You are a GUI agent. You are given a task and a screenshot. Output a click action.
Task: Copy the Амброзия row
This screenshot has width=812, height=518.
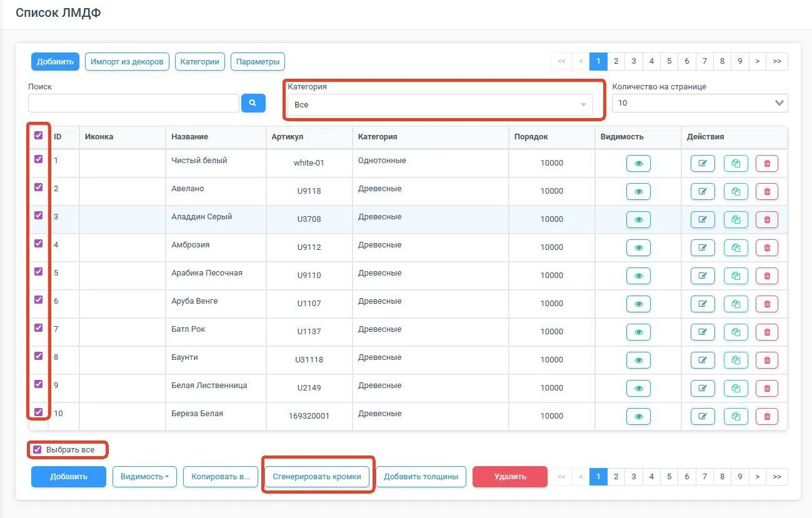736,247
